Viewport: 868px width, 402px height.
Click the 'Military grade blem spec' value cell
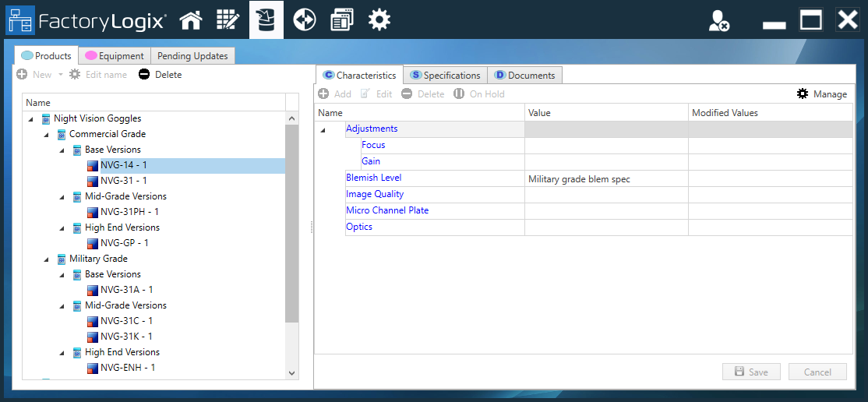click(x=606, y=178)
